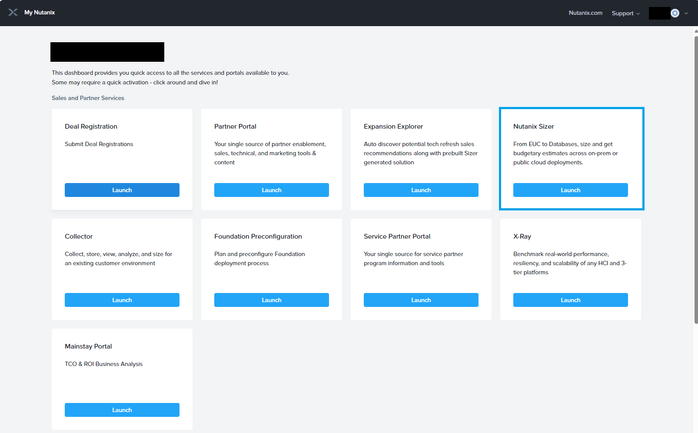Launch the Partner Portal
Viewport: 698px width, 433px height.
click(272, 190)
